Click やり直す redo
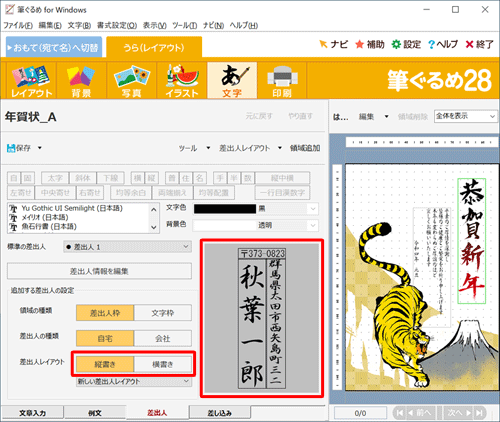The image size is (500, 422). click(300, 116)
